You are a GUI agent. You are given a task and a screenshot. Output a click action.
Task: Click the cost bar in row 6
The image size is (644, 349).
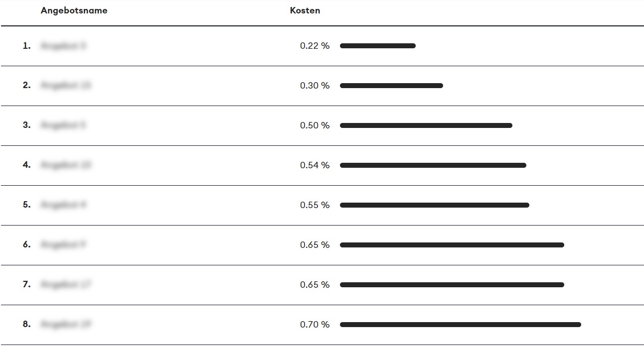click(x=452, y=245)
